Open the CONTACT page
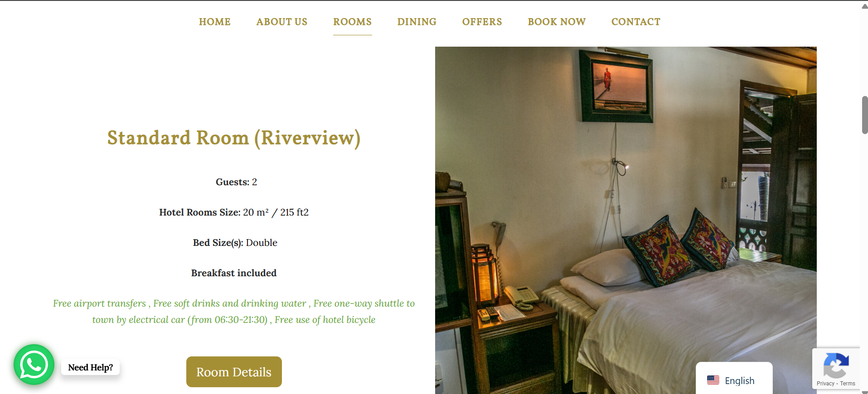Viewport: 868px width, 394px height. (x=636, y=22)
